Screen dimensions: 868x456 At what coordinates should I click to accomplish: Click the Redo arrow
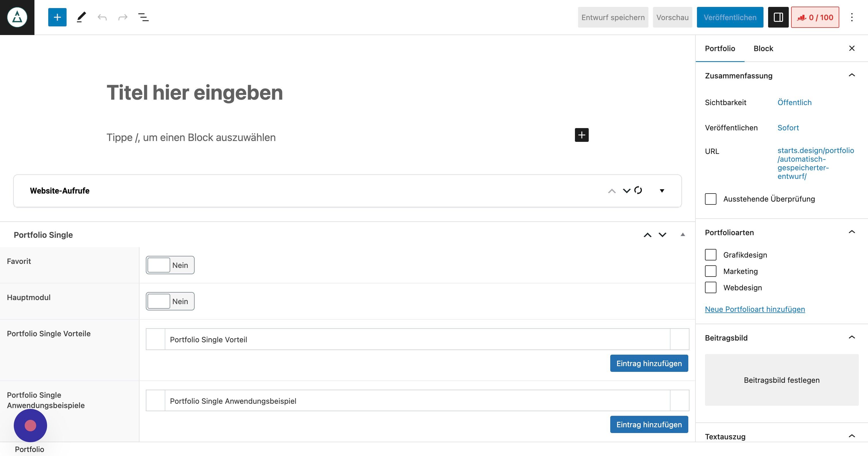123,17
